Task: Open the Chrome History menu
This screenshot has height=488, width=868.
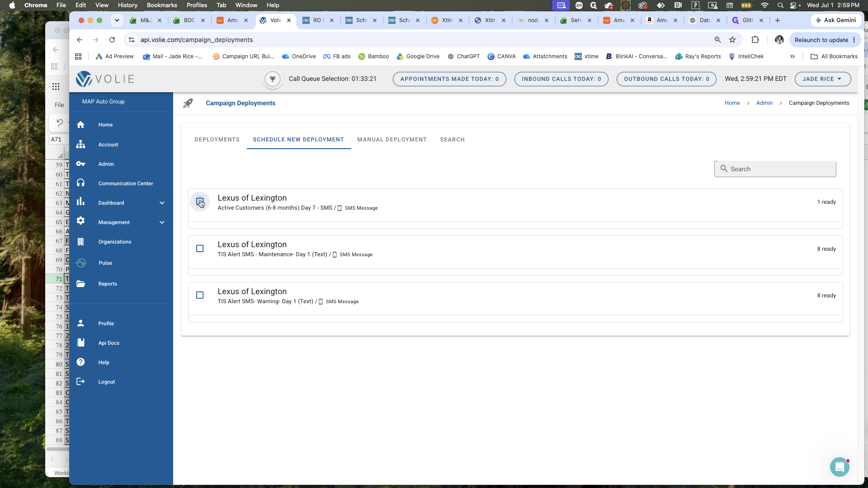Action: 127,5
